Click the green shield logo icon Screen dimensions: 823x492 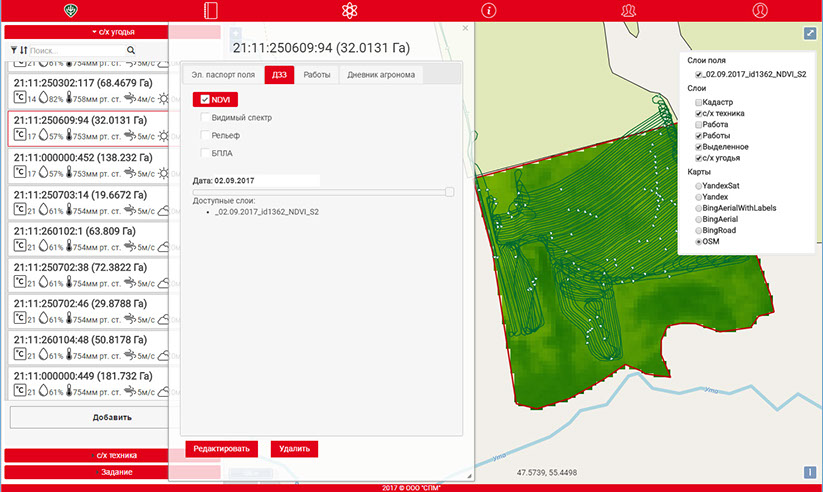tap(69, 11)
